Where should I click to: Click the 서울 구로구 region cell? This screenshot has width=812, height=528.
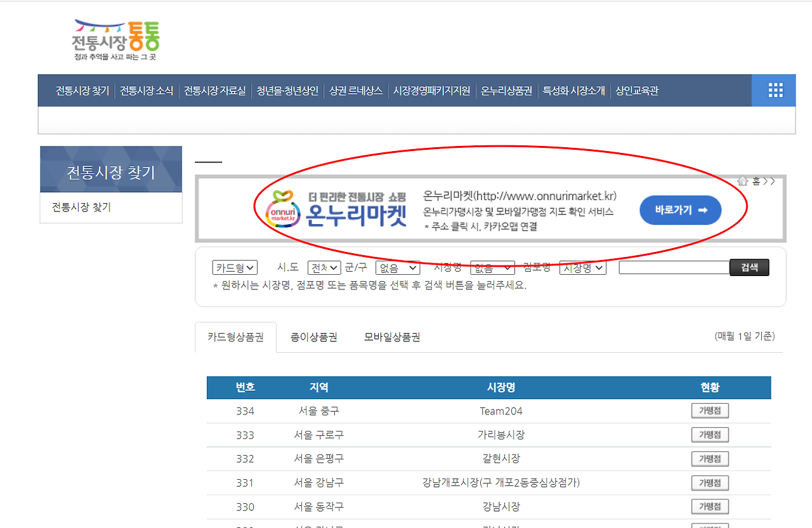tap(318, 435)
